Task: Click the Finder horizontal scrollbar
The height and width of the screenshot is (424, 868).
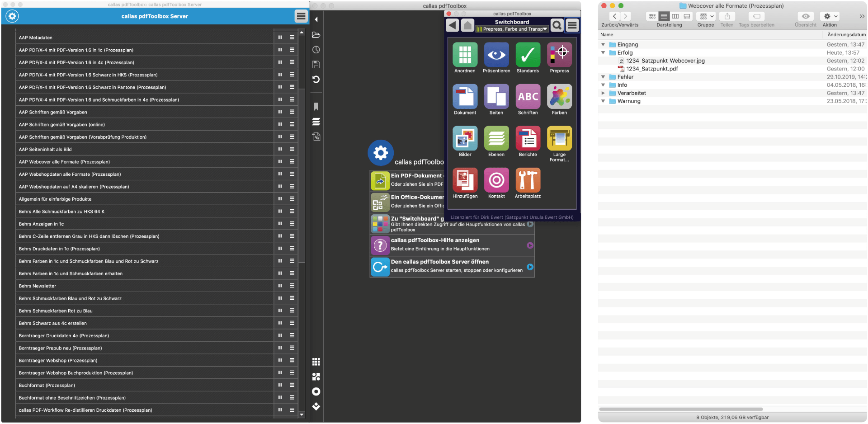Action: point(681,409)
